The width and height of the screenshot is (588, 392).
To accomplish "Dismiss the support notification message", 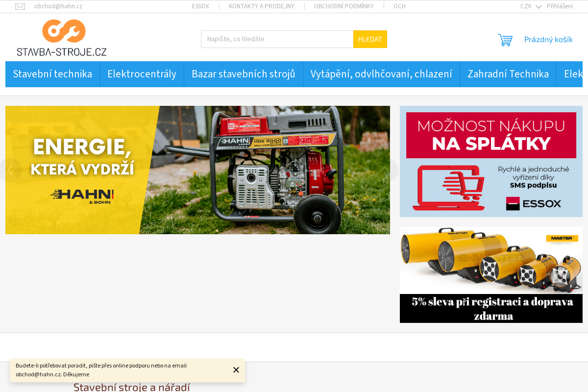I will coord(236,370).
